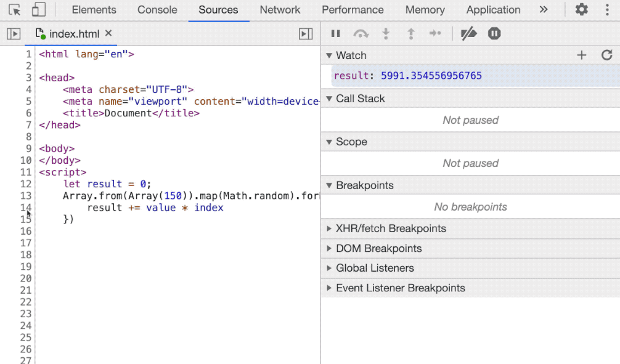Image resolution: width=620 pixels, height=364 pixels.
Task: Click the inspect element picker icon
Action: click(15, 10)
